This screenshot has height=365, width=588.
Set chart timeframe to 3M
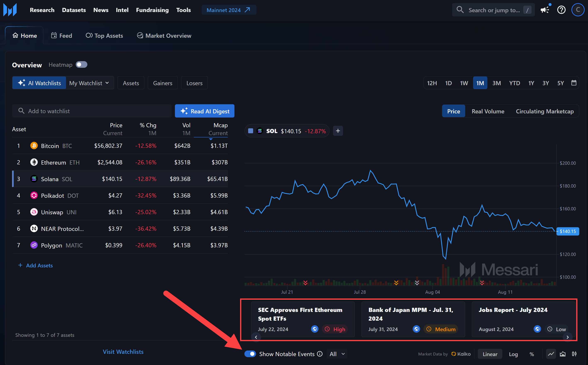(497, 83)
